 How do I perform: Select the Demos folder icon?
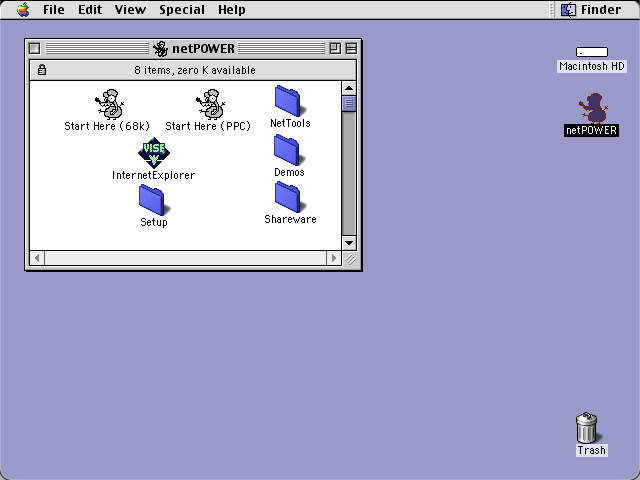tap(289, 150)
